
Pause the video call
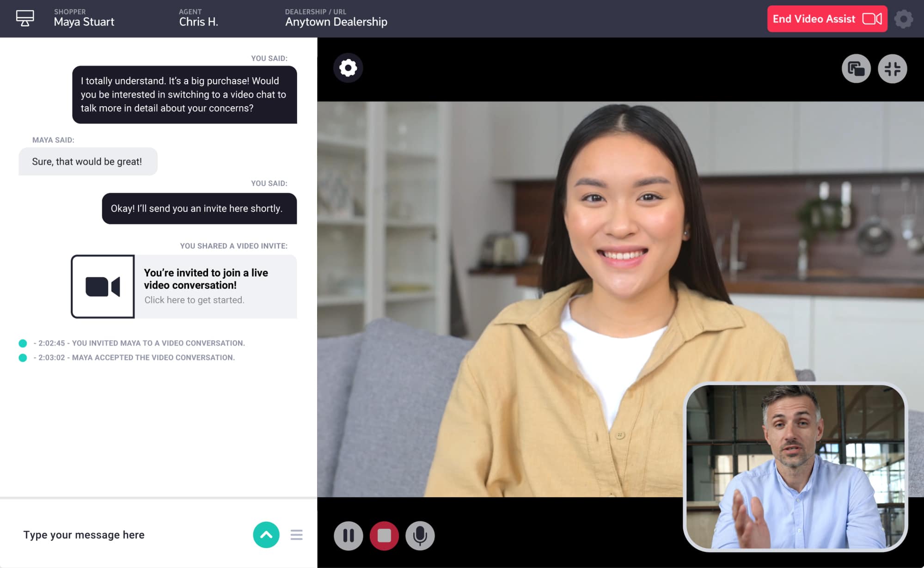coord(349,536)
